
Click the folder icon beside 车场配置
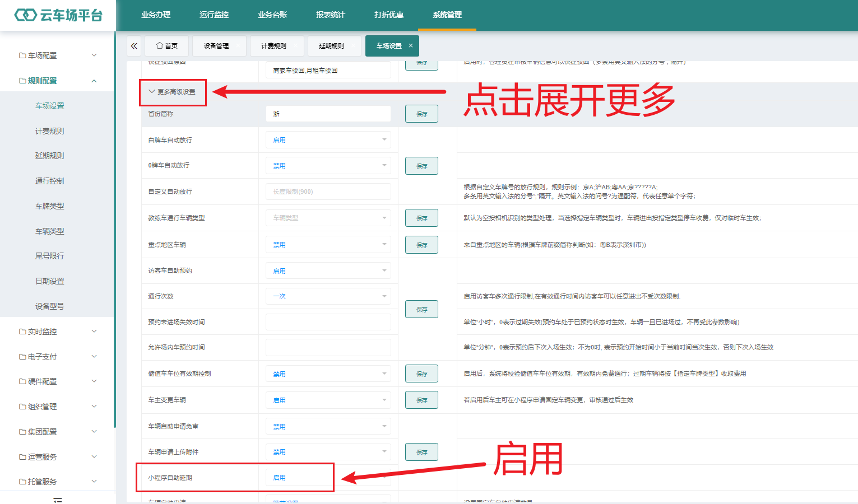click(22, 55)
